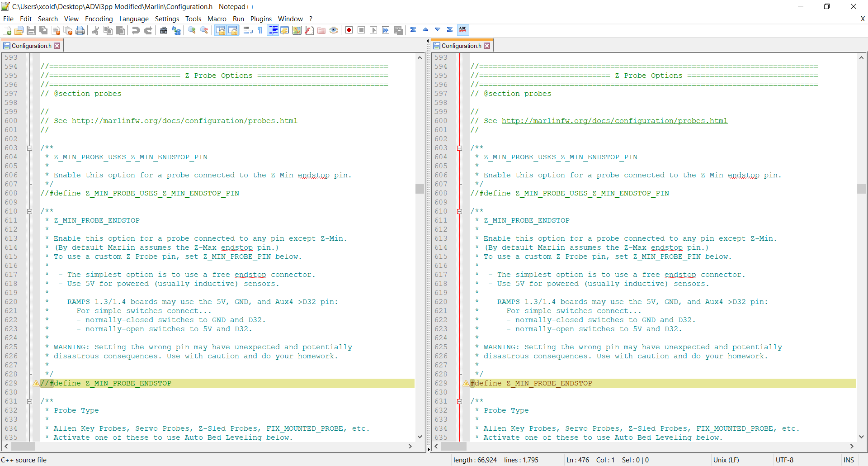868x466 pixels.
Task: Open marlinfw.org probes link in right pane
Action: coord(614,121)
